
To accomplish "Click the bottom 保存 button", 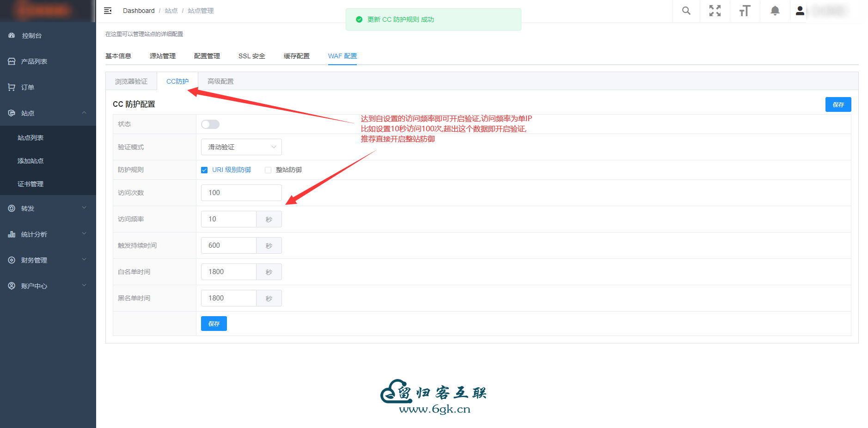I will click(x=214, y=324).
